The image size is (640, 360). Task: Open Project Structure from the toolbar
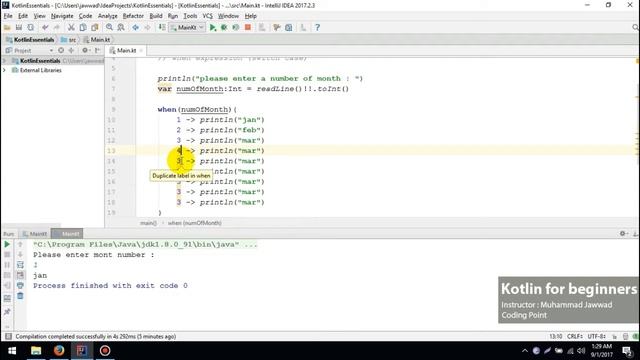(x=289, y=27)
